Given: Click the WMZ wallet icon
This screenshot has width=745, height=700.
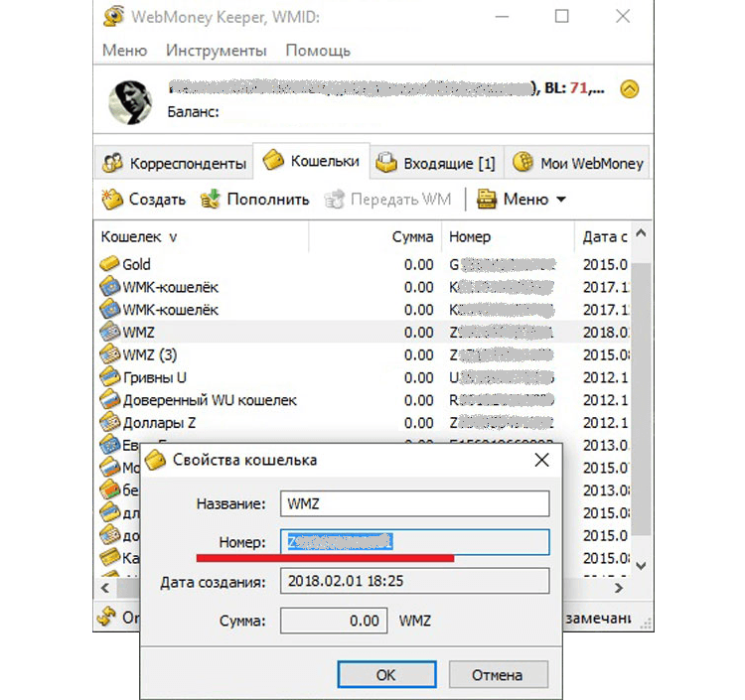Looking at the screenshot, I should coord(109,332).
